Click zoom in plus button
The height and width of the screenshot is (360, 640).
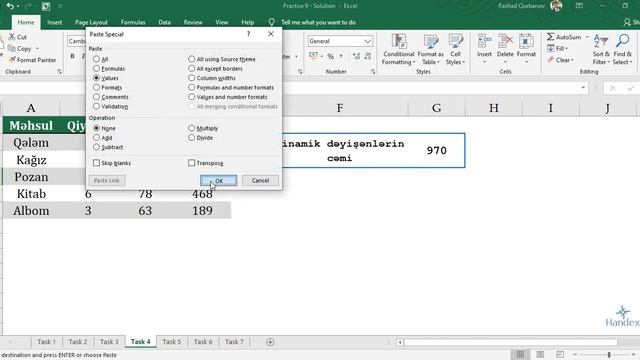(633, 355)
